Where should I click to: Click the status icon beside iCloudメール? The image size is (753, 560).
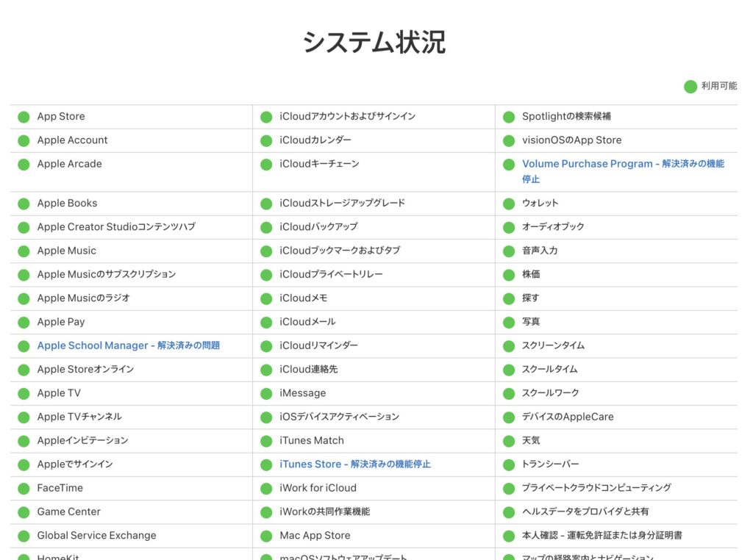[266, 322]
